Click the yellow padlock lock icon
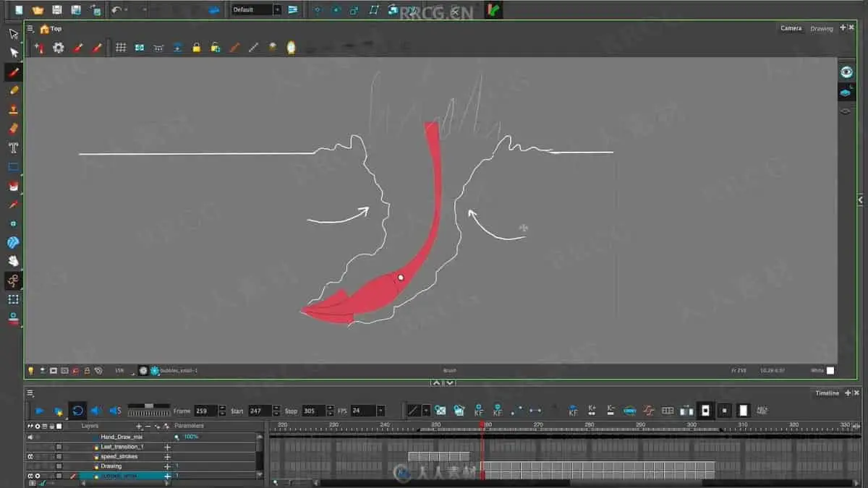The image size is (868, 488). [x=196, y=48]
